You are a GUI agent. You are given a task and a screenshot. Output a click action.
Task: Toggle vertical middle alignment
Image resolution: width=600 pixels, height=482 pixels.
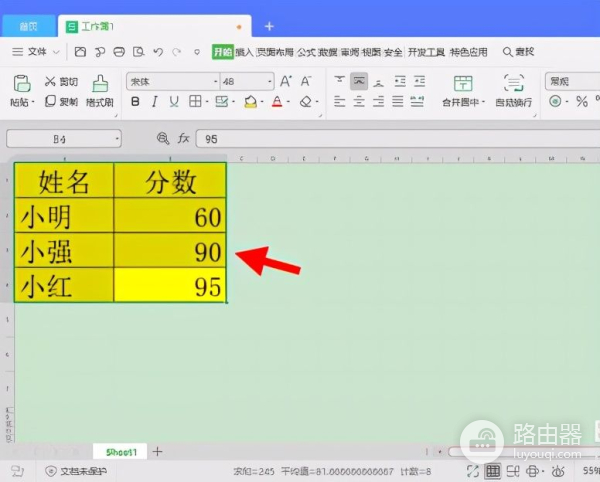point(359,81)
